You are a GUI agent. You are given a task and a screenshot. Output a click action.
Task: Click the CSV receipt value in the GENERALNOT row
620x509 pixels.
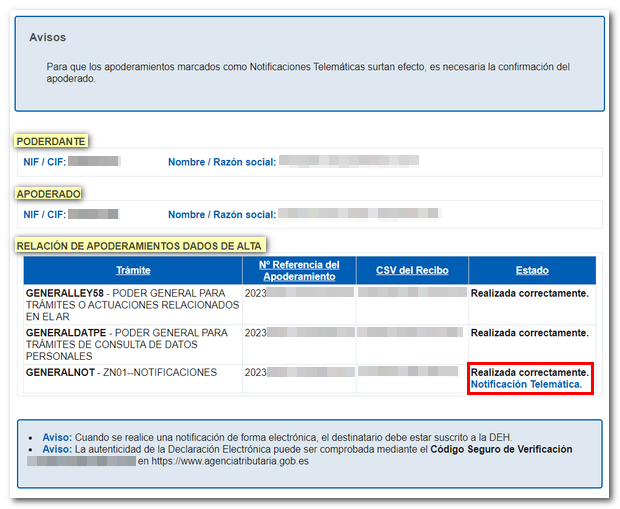click(x=412, y=373)
